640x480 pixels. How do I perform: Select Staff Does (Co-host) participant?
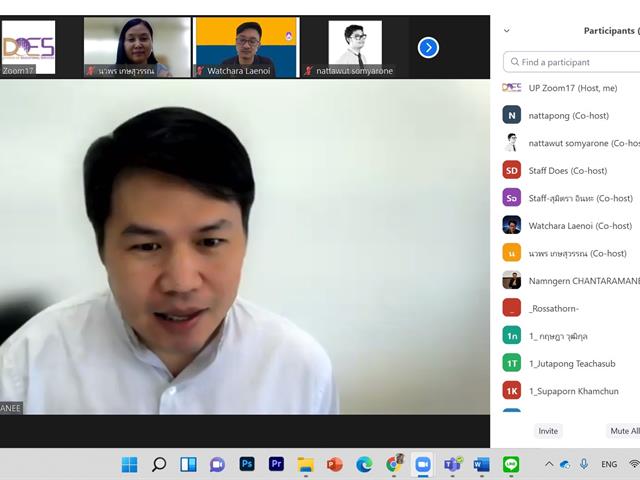(x=571, y=171)
